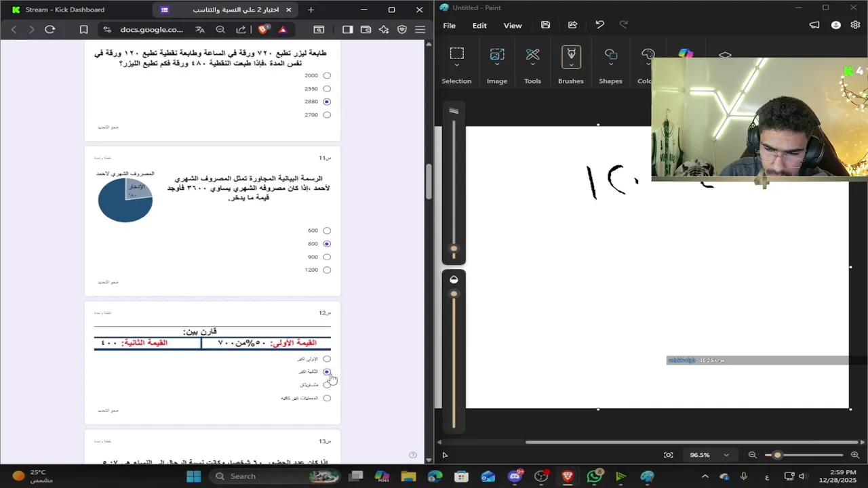Viewport: 868px width, 488px height.
Task: Open the File menu in Paint
Action: 449,25
